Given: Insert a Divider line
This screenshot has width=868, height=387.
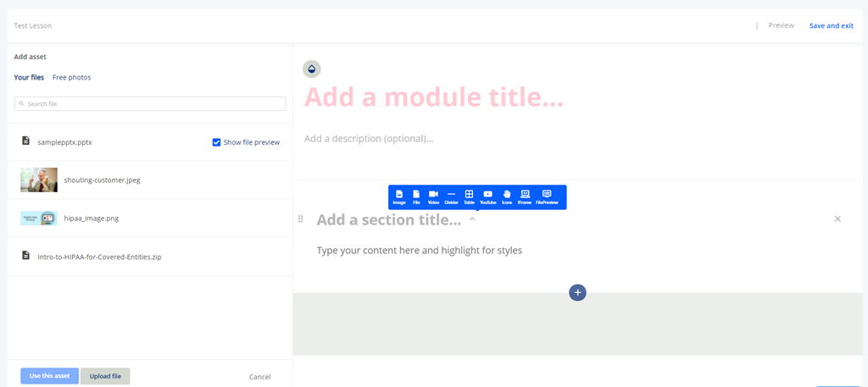Looking at the screenshot, I should 451,197.
